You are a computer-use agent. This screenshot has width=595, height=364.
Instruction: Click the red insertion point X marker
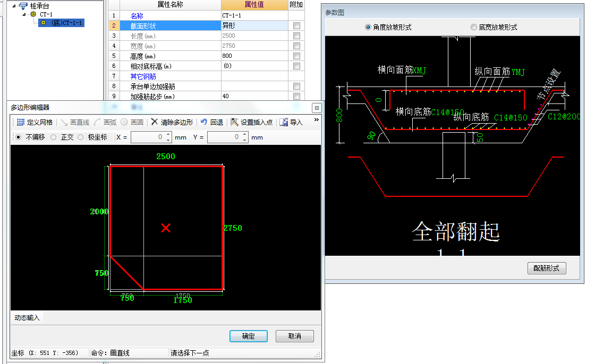pyautogui.click(x=165, y=228)
